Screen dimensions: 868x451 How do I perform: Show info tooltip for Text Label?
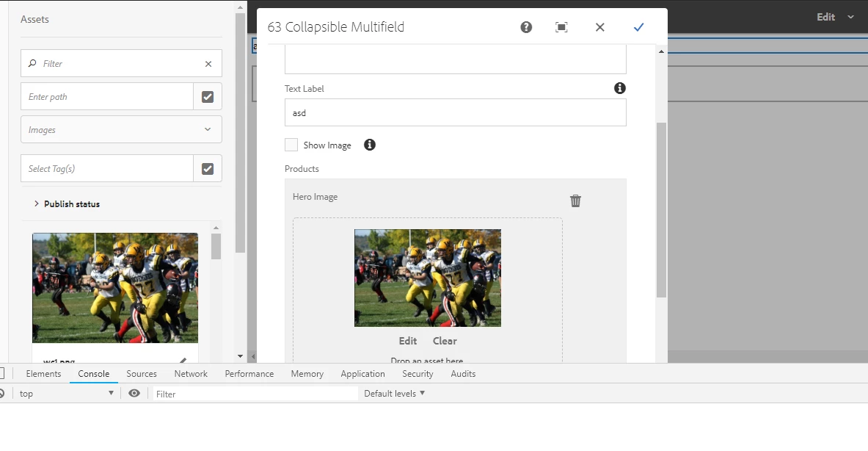(x=619, y=88)
